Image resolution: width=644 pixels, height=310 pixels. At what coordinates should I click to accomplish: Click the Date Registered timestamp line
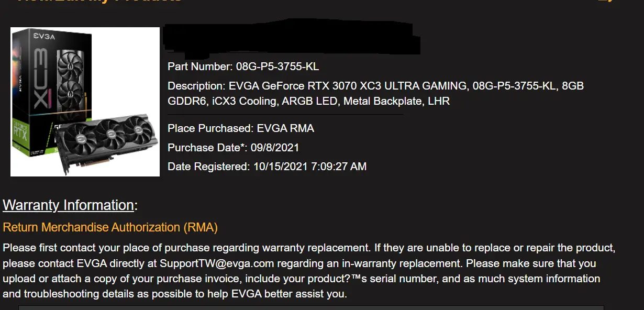pyautogui.click(x=267, y=167)
